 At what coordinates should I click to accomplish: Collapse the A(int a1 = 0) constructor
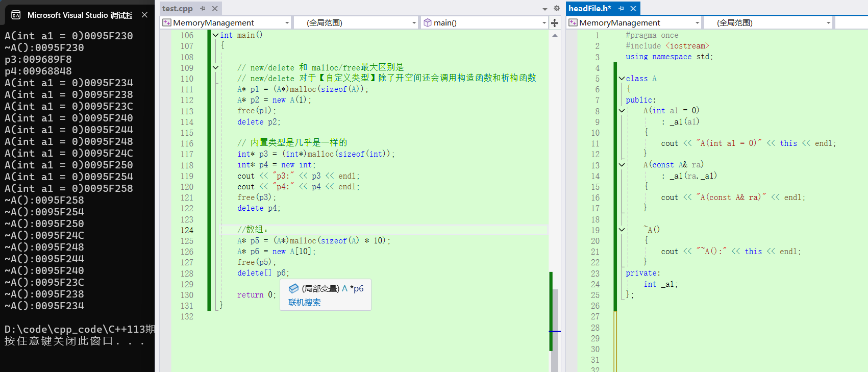coord(622,111)
